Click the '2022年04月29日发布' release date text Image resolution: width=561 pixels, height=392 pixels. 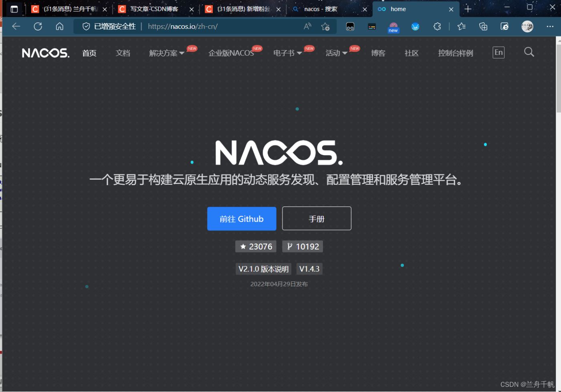279,284
